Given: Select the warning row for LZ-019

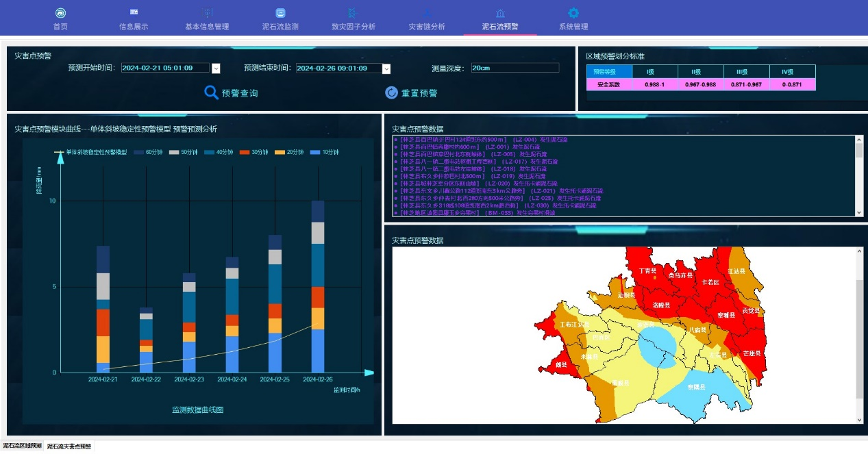Looking at the screenshot, I should tap(469, 176).
